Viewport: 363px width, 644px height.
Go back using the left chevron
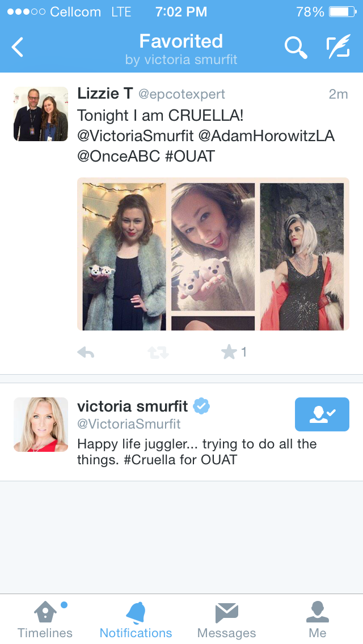pyautogui.click(x=17, y=47)
